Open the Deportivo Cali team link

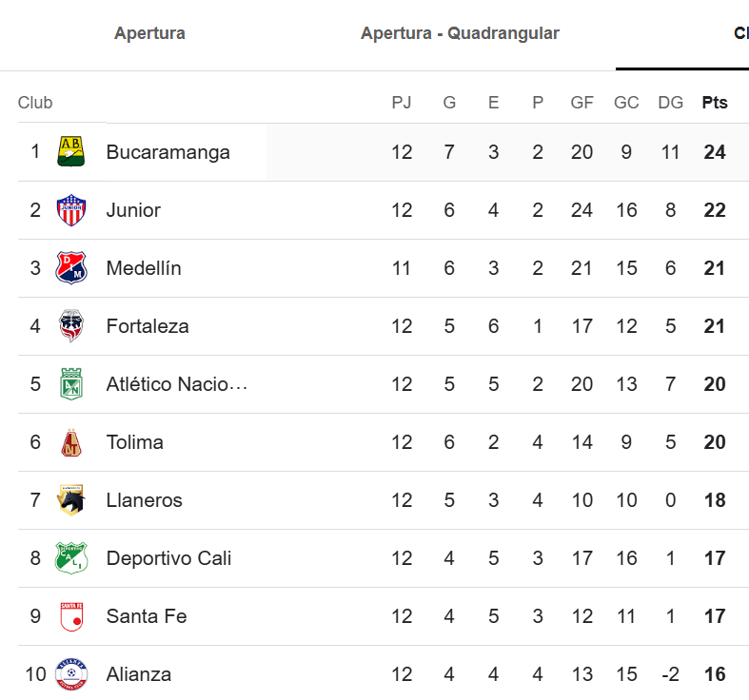[x=168, y=558]
